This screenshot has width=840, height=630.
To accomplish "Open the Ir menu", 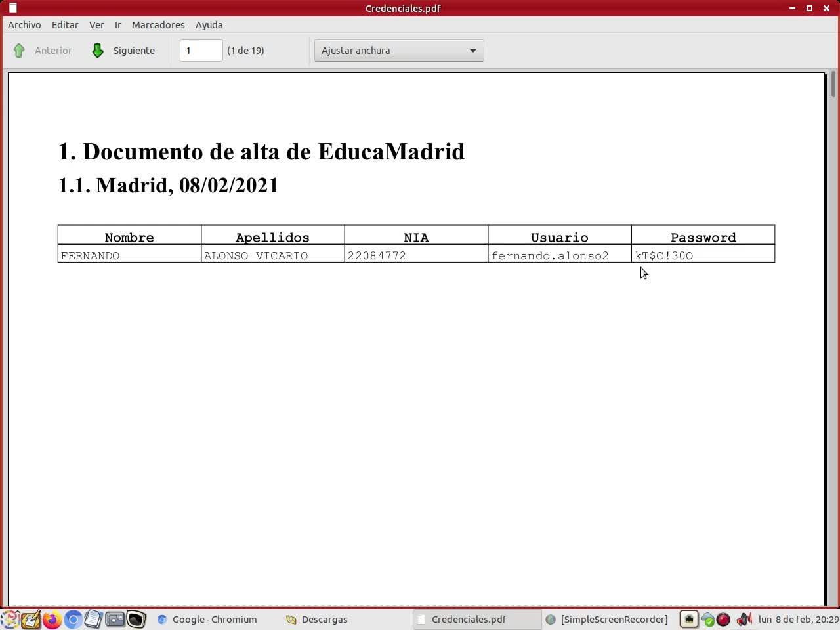I will point(118,25).
